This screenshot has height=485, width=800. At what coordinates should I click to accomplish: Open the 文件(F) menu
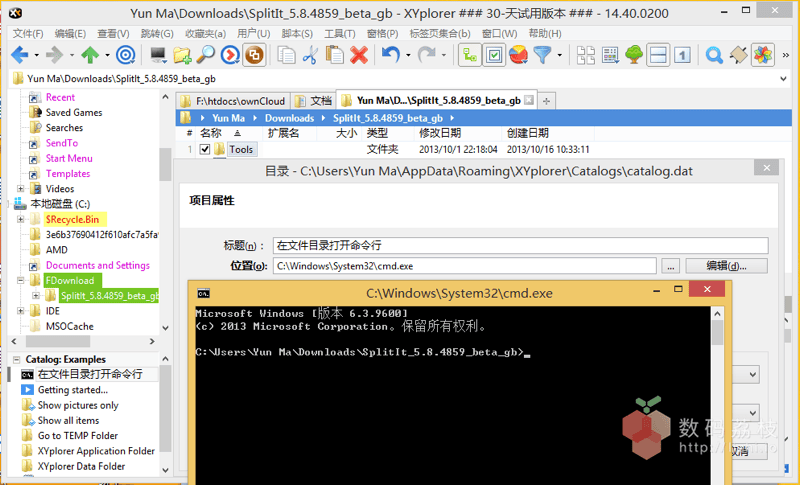click(28, 34)
